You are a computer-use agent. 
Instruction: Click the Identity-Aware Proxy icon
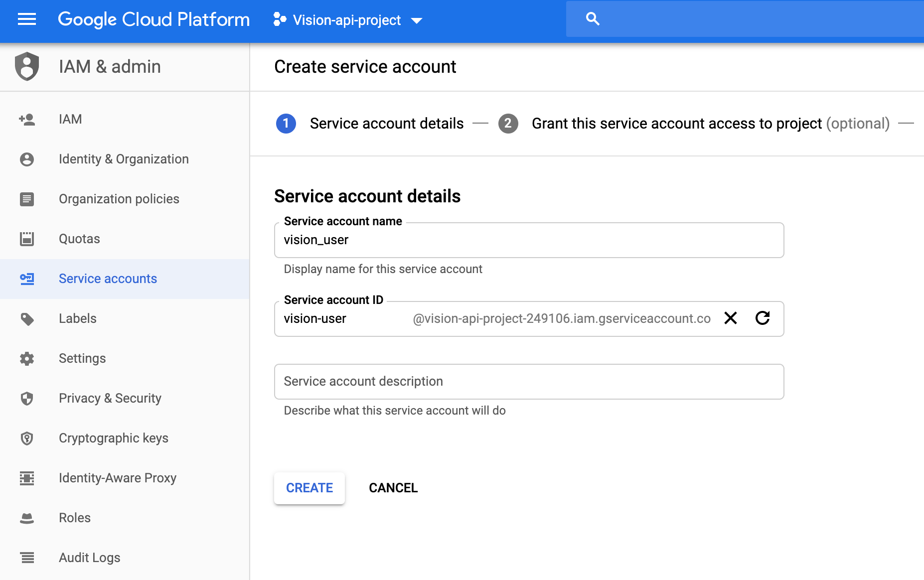coord(27,478)
